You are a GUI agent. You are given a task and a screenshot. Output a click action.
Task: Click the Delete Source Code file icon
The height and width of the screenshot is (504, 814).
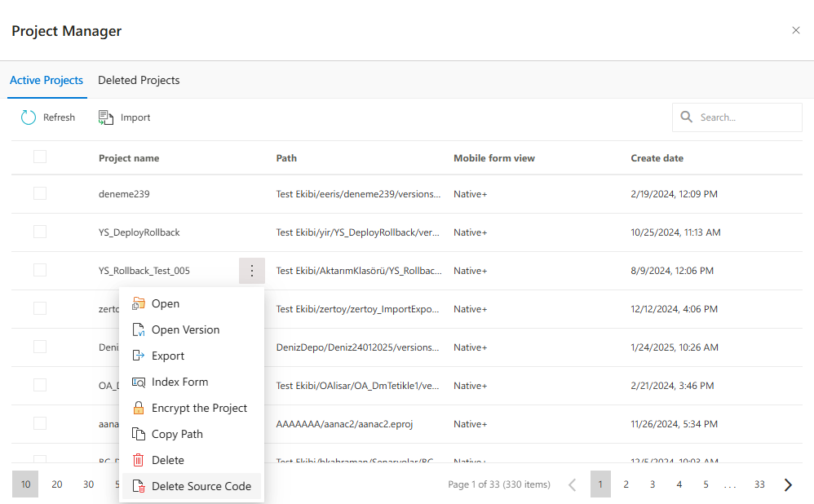138,486
